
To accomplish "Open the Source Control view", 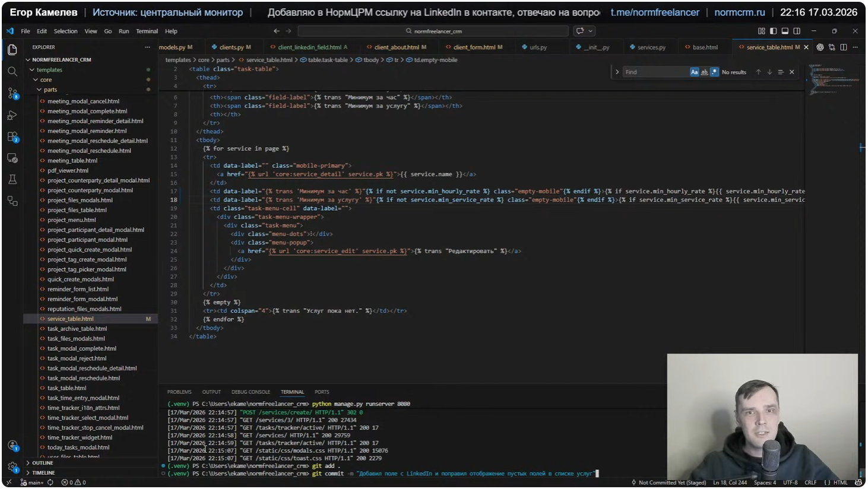I will [12, 94].
